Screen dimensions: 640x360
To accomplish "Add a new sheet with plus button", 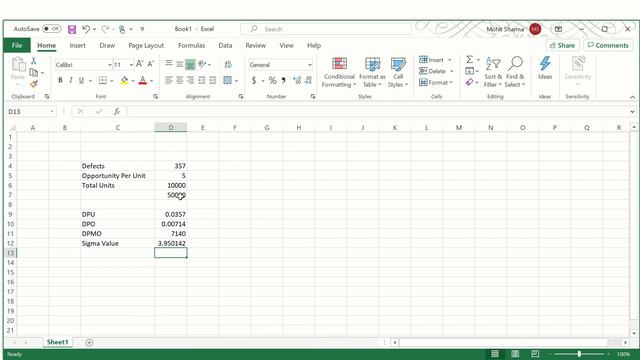I will 89,342.
